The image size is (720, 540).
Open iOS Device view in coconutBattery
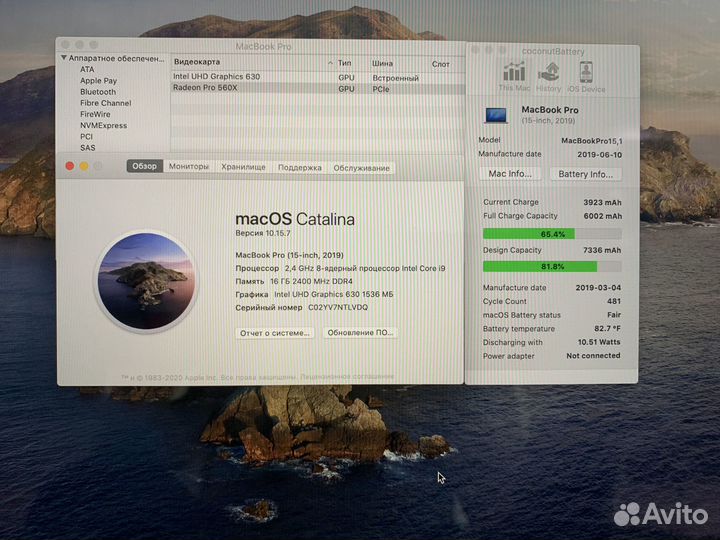[x=586, y=77]
